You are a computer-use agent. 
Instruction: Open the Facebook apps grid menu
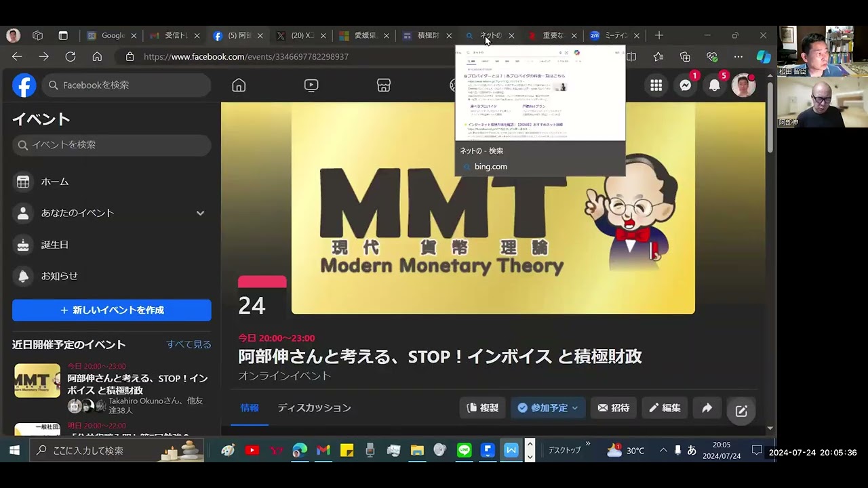point(656,85)
